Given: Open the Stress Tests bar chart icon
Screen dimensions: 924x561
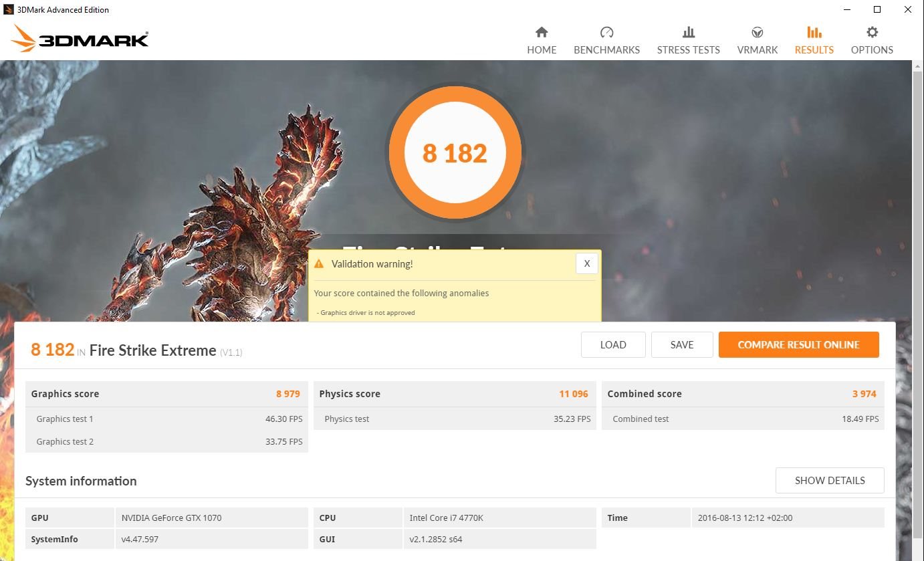Looking at the screenshot, I should [x=688, y=32].
